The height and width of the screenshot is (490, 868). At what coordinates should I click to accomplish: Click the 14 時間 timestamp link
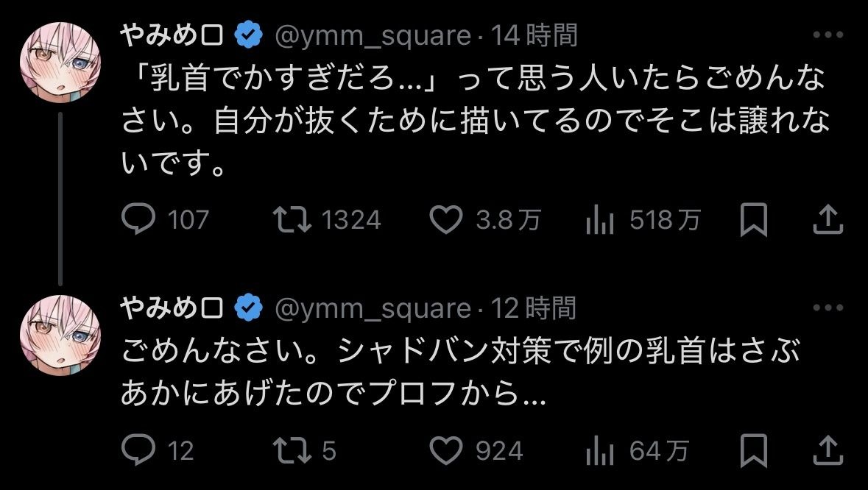(534, 35)
